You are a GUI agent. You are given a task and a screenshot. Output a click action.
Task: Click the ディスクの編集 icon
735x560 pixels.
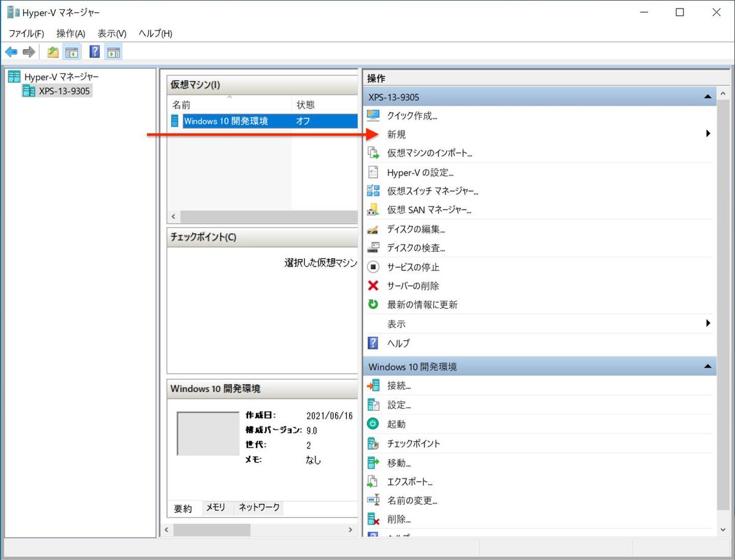click(x=373, y=230)
